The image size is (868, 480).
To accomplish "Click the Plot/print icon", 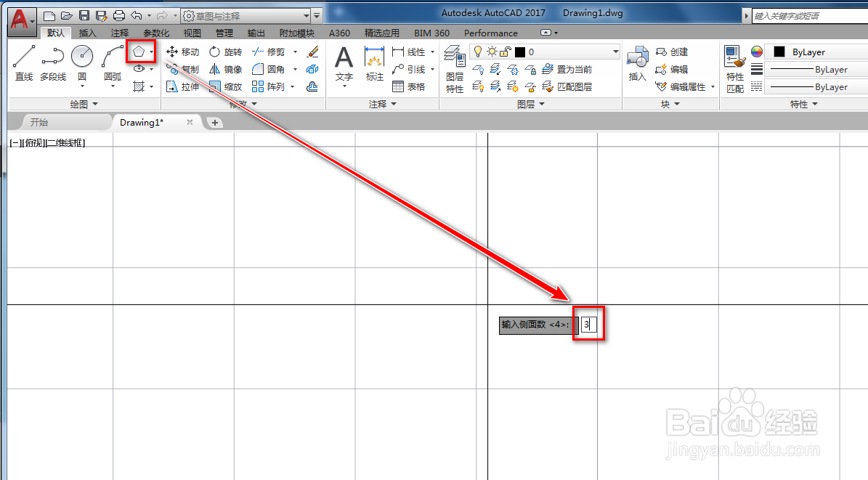I will coord(119,15).
